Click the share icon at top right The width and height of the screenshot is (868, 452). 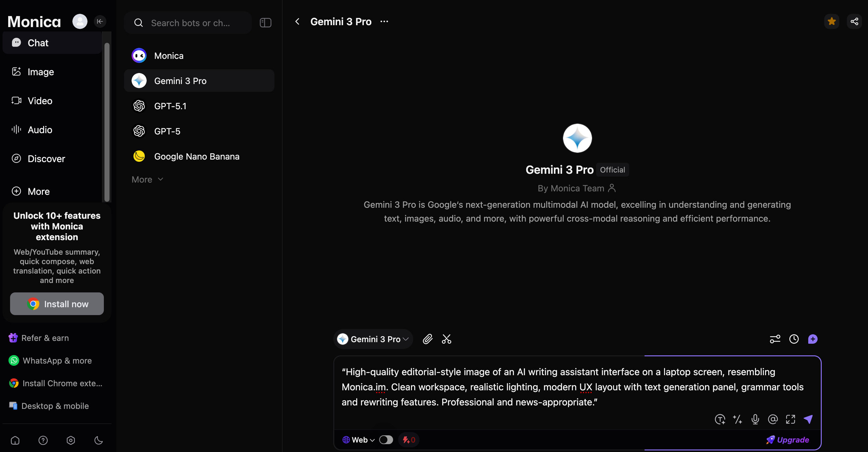pyautogui.click(x=854, y=22)
